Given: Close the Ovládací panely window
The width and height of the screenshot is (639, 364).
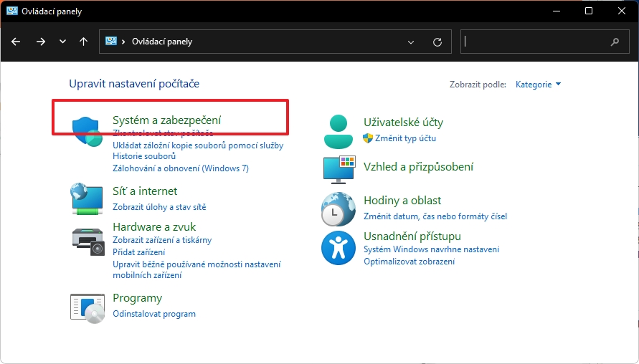Looking at the screenshot, I should click(622, 11).
